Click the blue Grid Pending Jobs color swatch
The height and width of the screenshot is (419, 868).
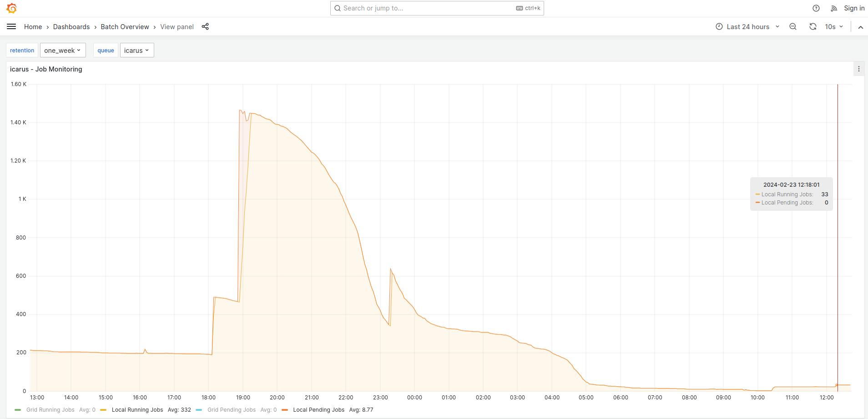[x=199, y=410]
